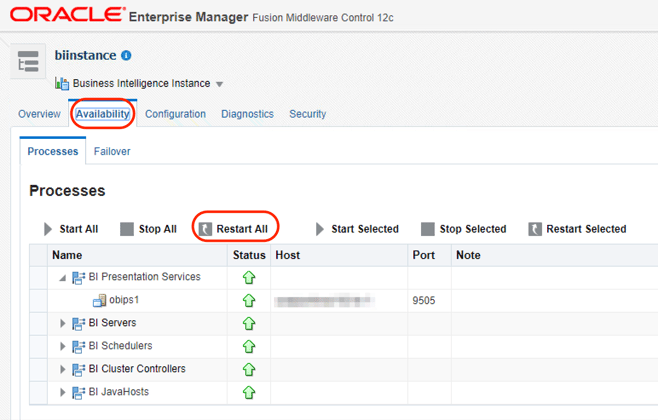Click the BI Schedulers group icon
This screenshot has width=658, height=420.
coord(78,347)
